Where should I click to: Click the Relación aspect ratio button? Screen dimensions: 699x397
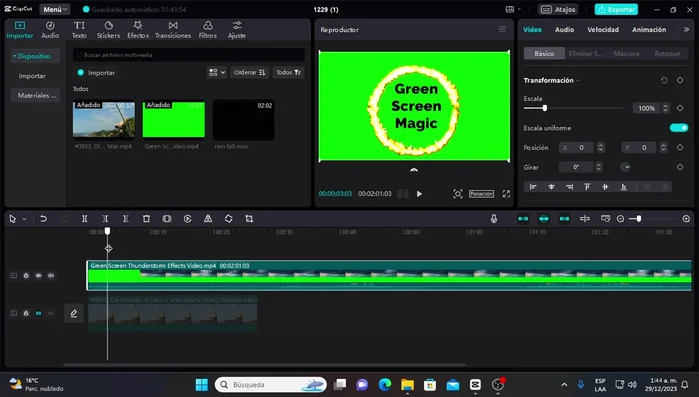pos(481,194)
